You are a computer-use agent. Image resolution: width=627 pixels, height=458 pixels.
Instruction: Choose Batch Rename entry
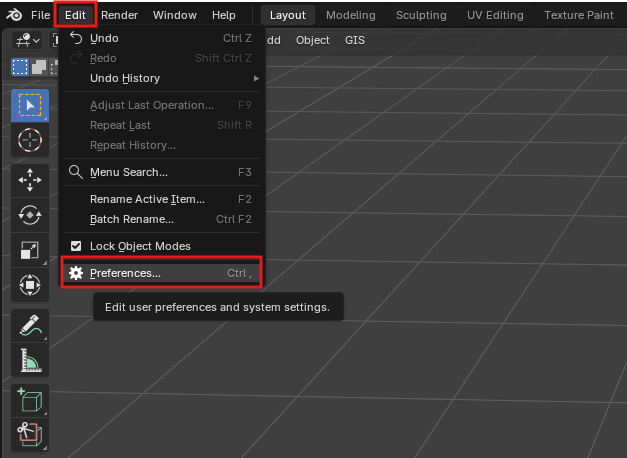click(x=162, y=219)
